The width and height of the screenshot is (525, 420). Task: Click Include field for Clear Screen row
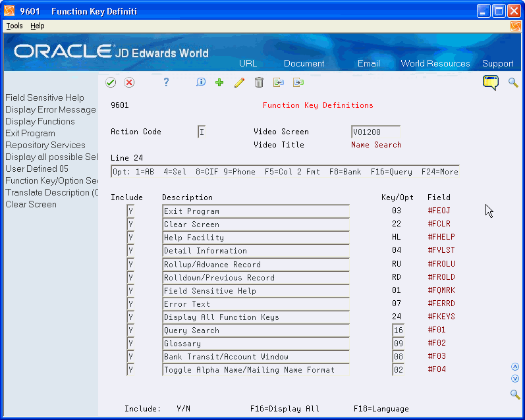click(130, 224)
